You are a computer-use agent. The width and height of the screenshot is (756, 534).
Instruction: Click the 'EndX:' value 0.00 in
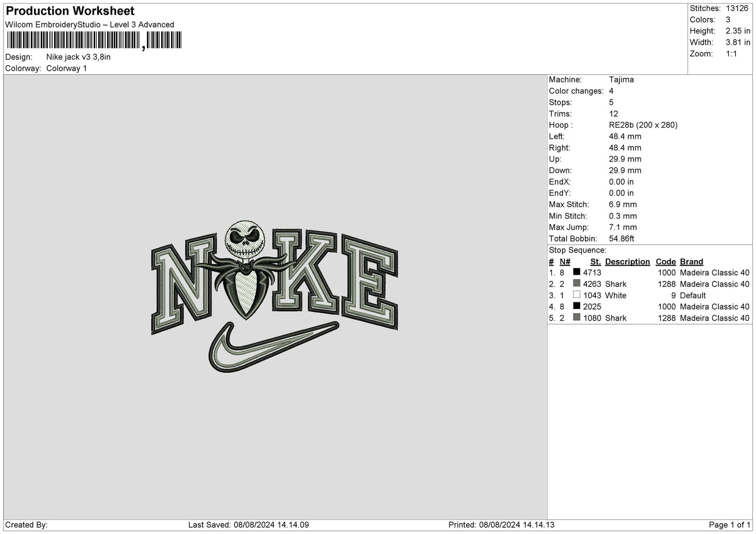622,182
